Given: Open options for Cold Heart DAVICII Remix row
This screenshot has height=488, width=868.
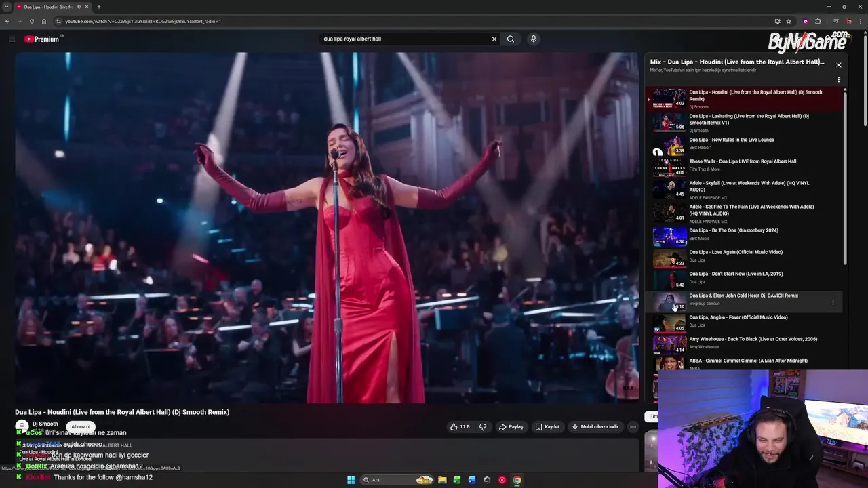Looking at the screenshot, I should (833, 302).
